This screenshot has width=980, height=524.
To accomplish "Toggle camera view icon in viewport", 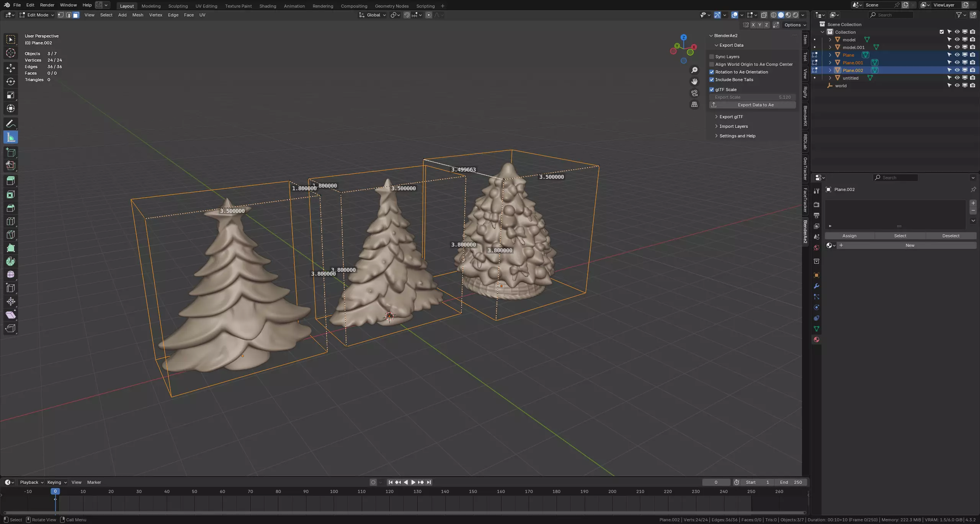I will [694, 93].
